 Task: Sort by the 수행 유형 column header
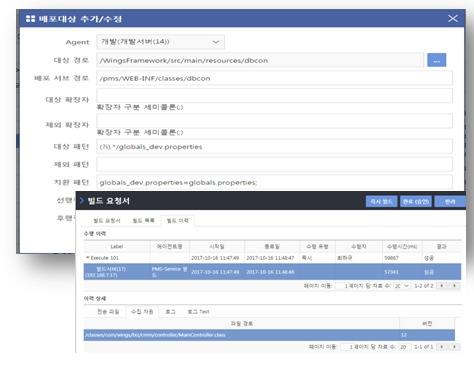pos(317,247)
